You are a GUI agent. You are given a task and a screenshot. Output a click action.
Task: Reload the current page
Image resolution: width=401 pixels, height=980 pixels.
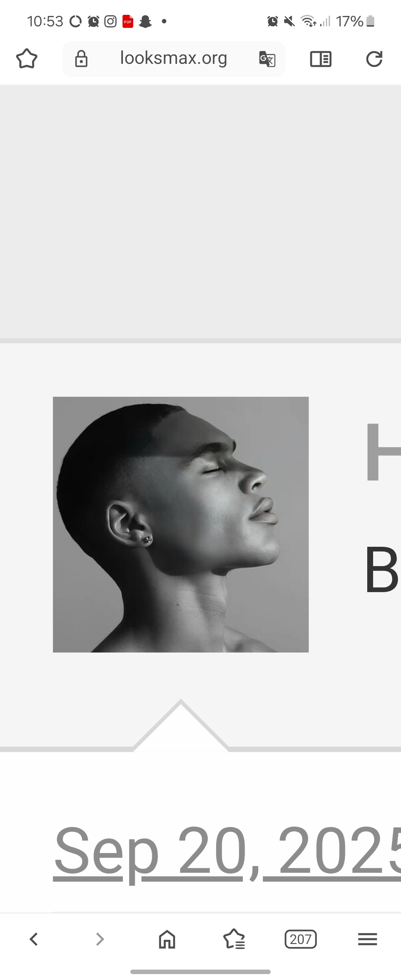374,59
